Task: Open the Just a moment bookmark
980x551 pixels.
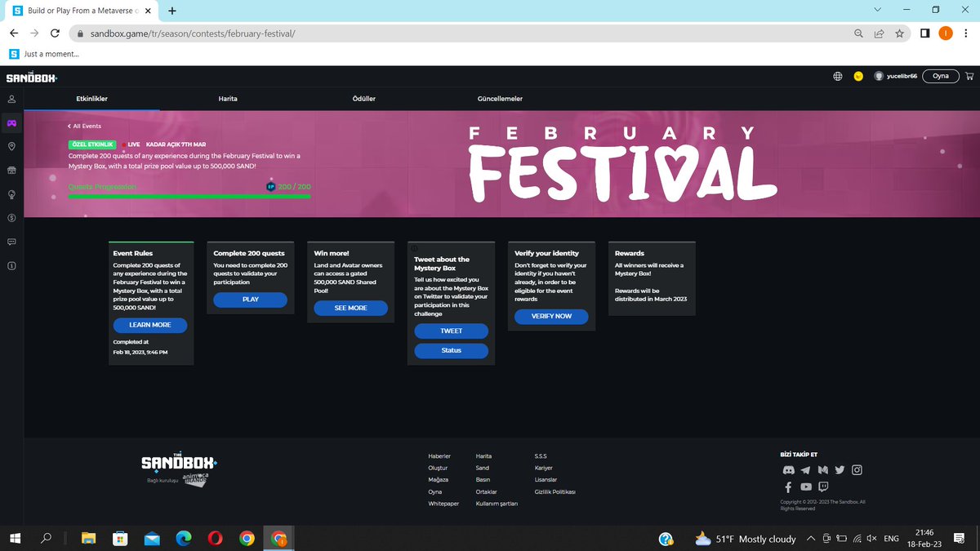Action: (45, 54)
